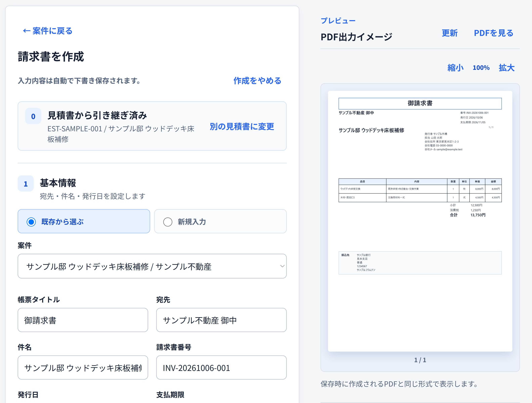Click the EST-SAMPLE-001 estimate description text
The height and width of the screenshot is (403, 532).
tap(121, 134)
